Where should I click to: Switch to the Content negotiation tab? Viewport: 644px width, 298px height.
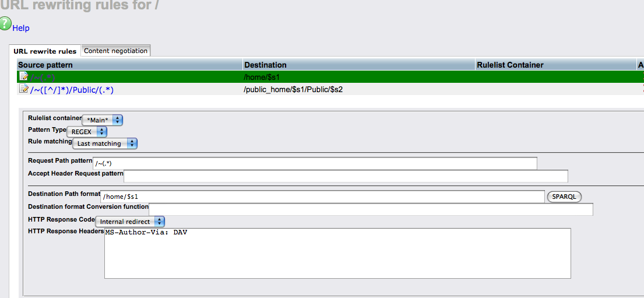tap(115, 51)
